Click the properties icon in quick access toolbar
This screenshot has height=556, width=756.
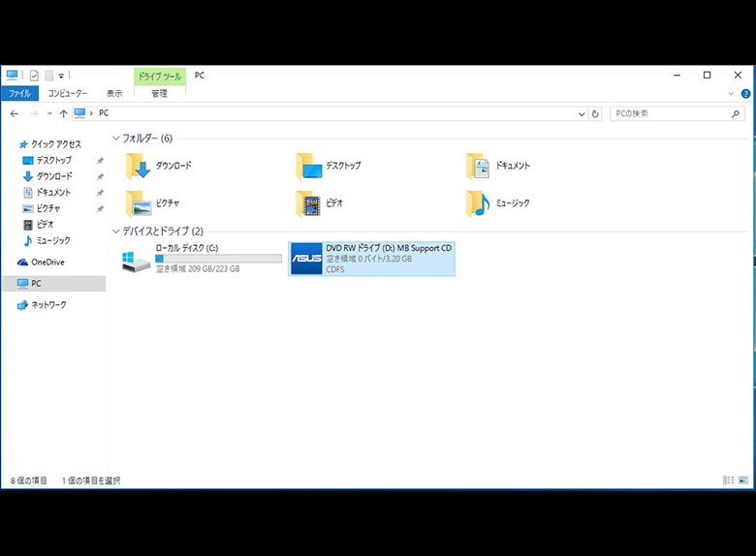pyautogui.click(x=34, y=76)
